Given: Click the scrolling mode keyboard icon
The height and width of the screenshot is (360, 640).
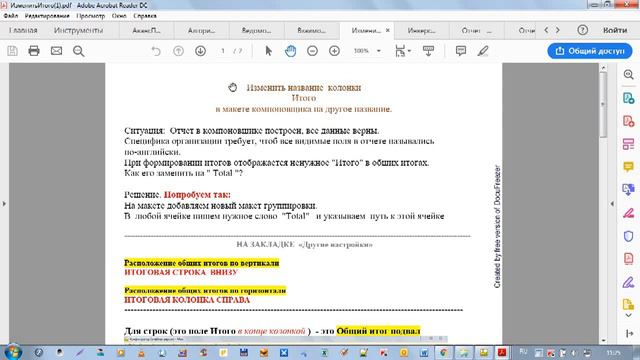Looking at the screenshot, I should pos(428,51).
